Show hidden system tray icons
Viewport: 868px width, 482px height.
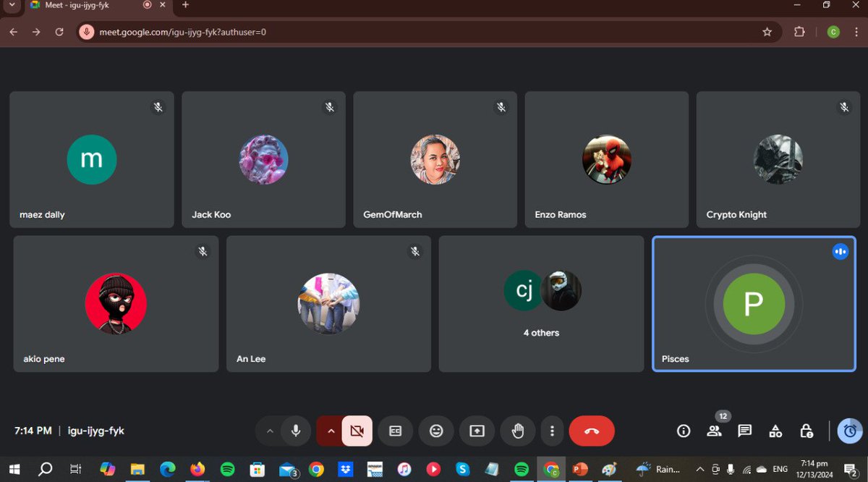[700, 469]
